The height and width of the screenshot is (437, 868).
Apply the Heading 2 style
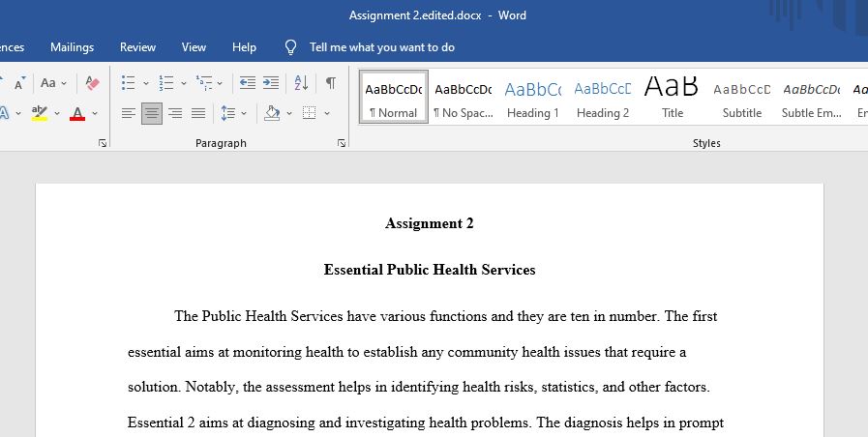603,97
